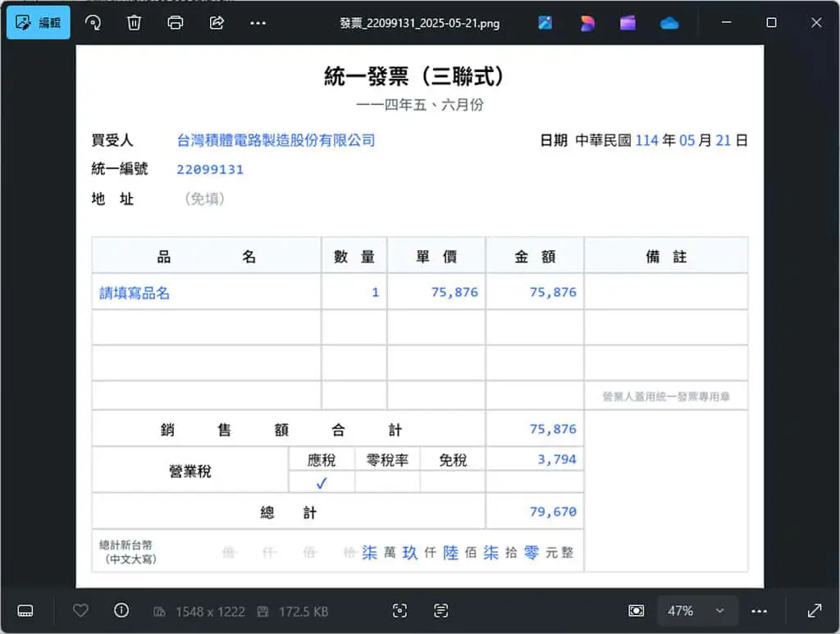Viewport: 840px width, 634px height.
Task: Start visual search scan icon
Action: [x=399, y=611]
